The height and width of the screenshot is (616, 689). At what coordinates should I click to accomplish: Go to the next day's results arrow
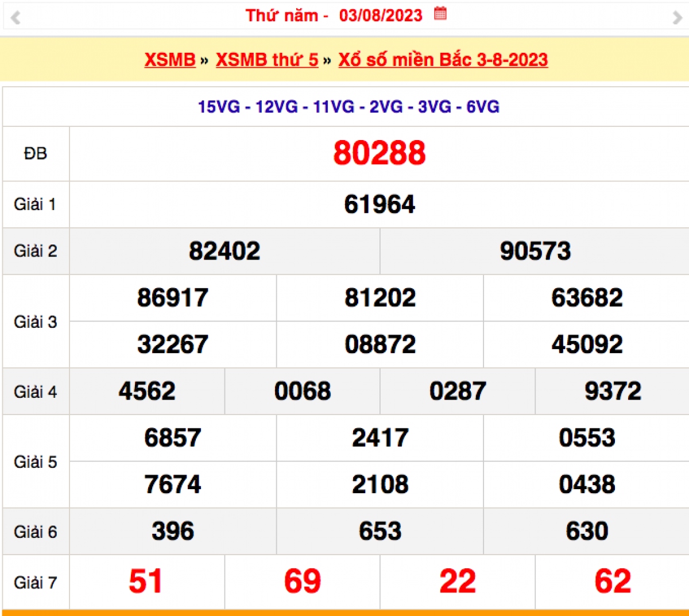(x=677, y=18)
